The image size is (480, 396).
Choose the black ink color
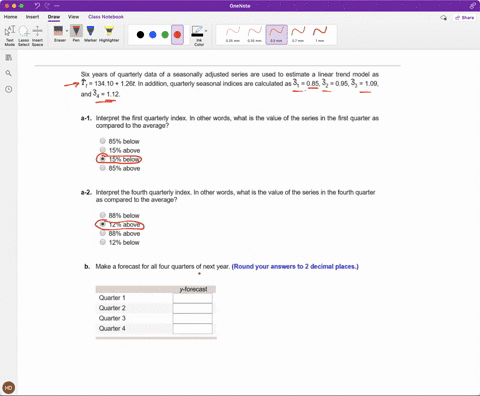140,35
